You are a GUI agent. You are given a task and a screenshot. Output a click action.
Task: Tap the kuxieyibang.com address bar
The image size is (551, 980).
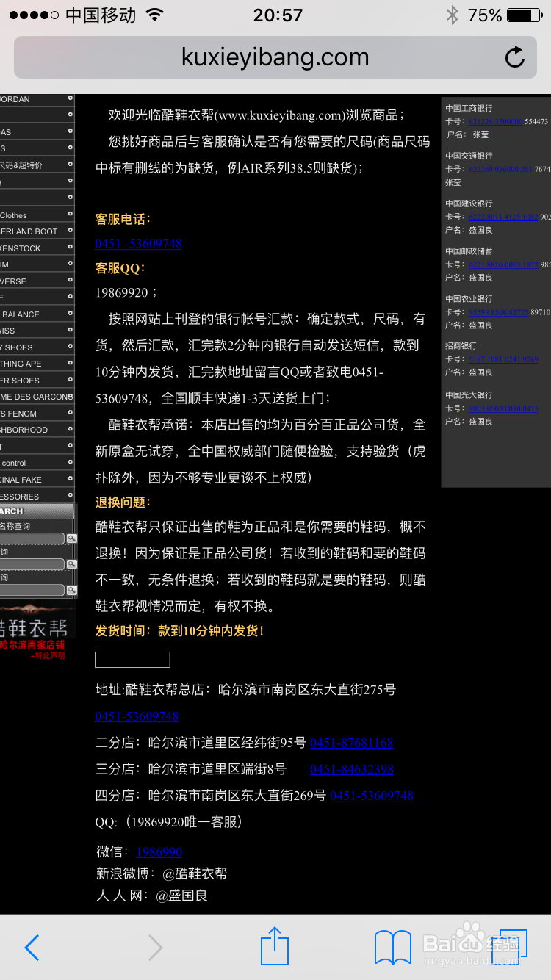coord(275,57)
